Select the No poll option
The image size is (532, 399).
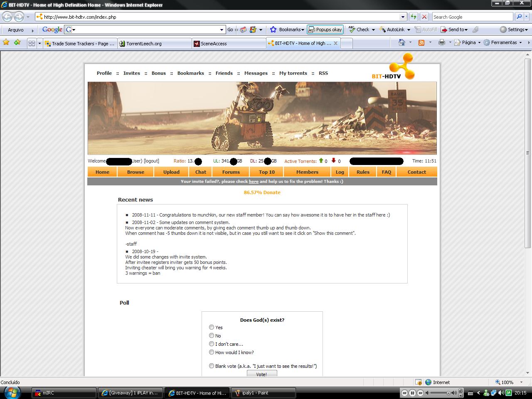pyautogui.click(x=212, y=335)
